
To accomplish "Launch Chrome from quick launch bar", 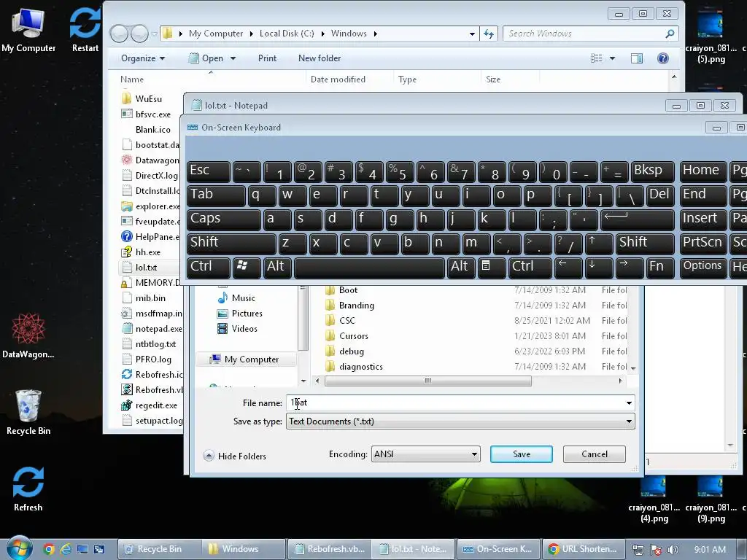I will pos(48,549).
